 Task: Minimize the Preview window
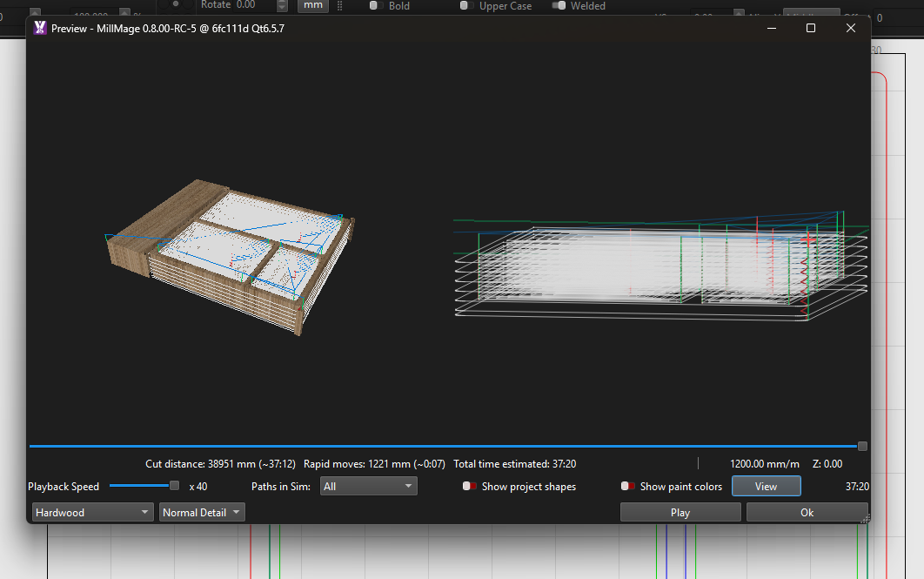point(771,28)
